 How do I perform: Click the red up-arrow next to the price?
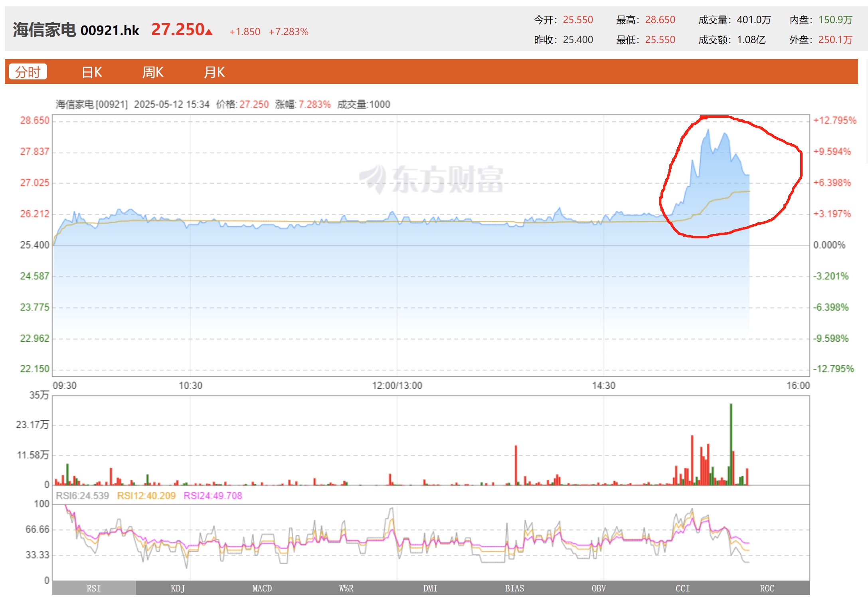pos(209,32)
